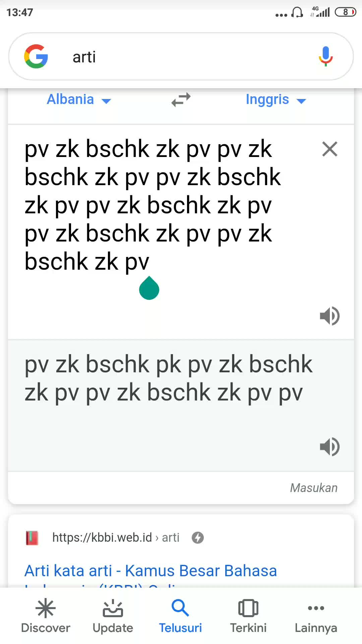The height and width of the screenshot is (644, 362).
Task: Open the Arti kata arti KBBI result
Action: pyautogui.click(x=151, y=571)
